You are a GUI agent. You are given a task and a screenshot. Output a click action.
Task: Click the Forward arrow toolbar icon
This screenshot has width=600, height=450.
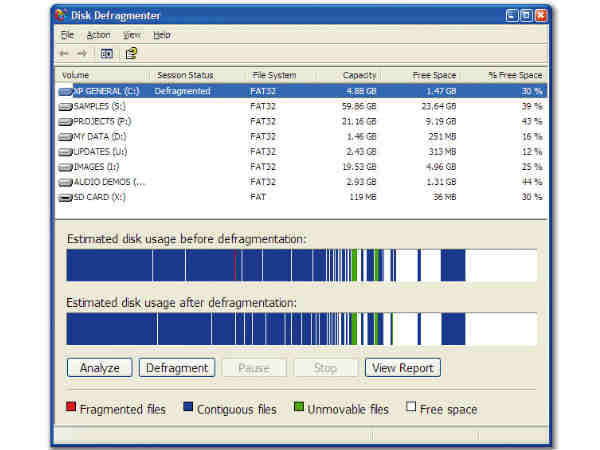82,53
